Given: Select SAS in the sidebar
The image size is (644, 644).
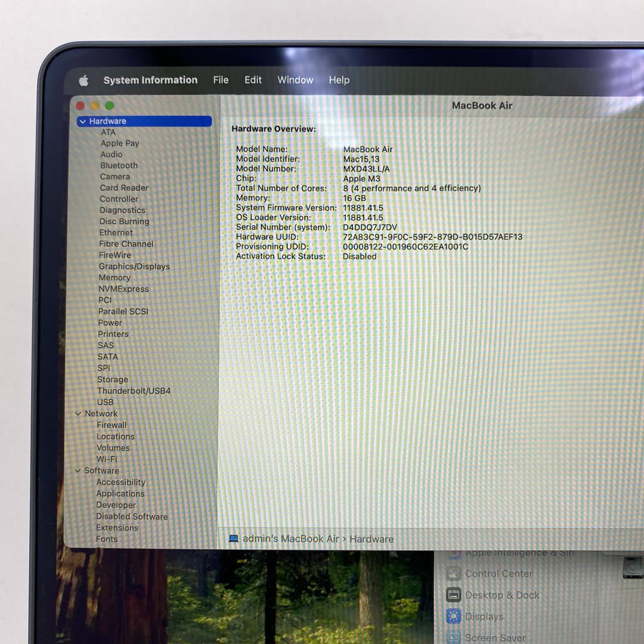Looking at the screenshot, I should point(106,345).
